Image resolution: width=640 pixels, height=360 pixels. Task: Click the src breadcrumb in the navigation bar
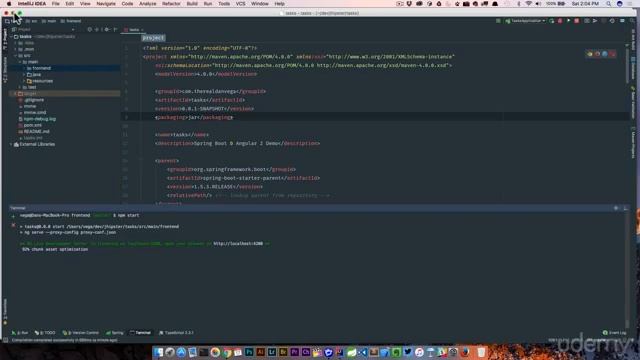click(x=31, y=21)
